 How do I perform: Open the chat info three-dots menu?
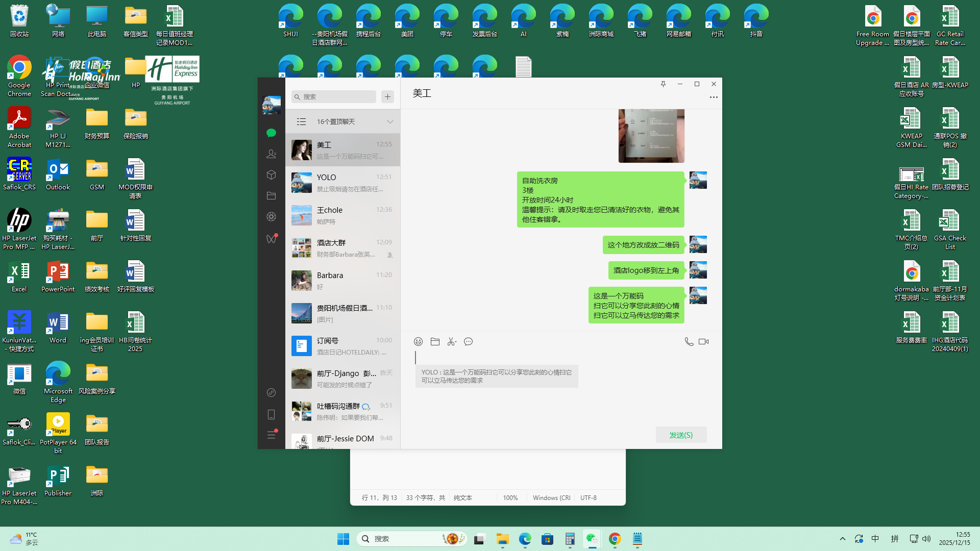[x=714, y=97]
